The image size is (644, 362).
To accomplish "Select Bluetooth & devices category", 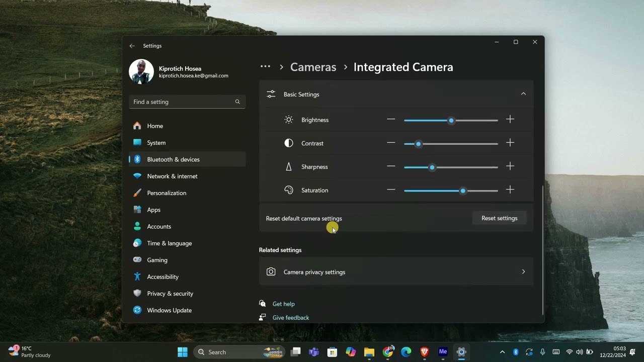I will (x=187, y=159).
